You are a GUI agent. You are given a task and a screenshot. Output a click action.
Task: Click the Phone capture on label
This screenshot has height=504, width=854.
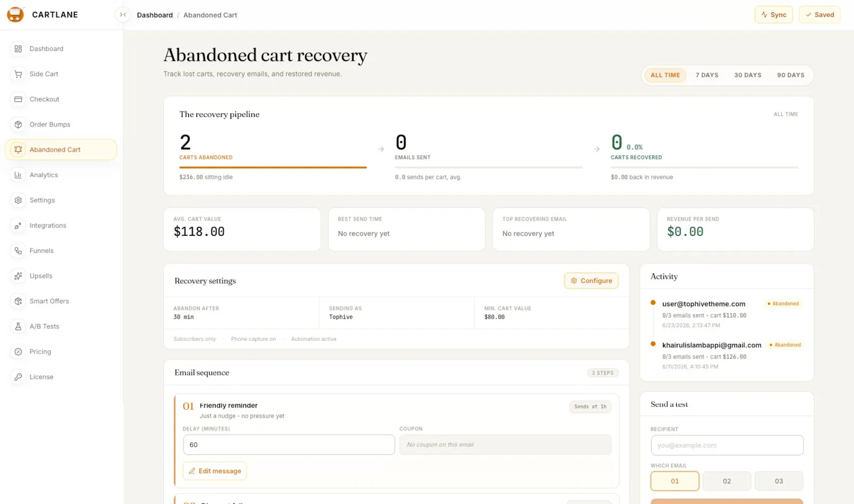[x=254, y=339]
